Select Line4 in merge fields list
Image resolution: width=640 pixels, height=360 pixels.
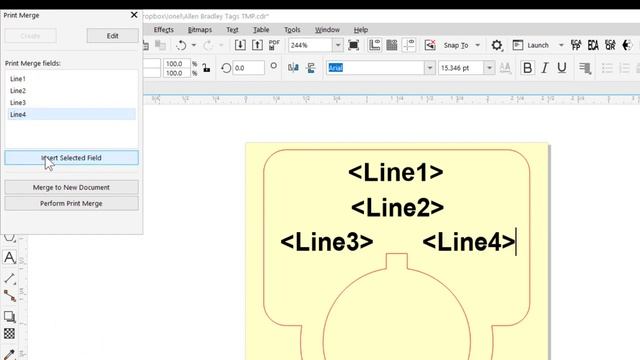tap(71, 114)
